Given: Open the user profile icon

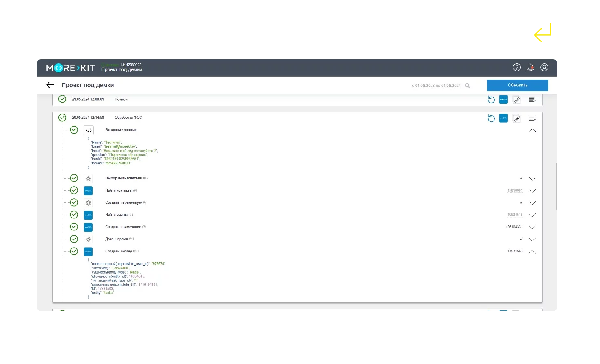Looking at the screenshot, I should [544, 67].
